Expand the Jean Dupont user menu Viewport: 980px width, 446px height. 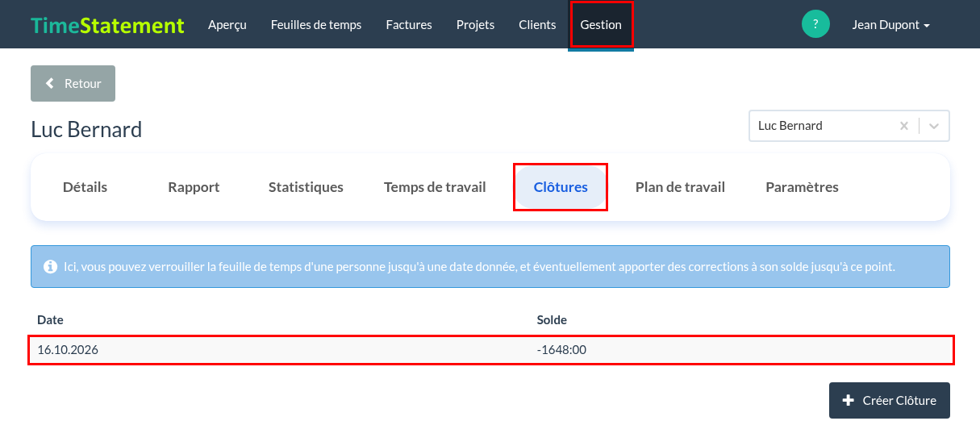click(890, 25)
